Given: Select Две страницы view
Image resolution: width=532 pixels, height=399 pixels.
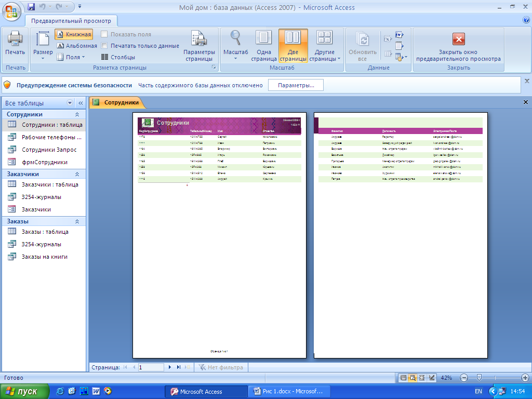Looking at the screenshot, I should point(293,46).
